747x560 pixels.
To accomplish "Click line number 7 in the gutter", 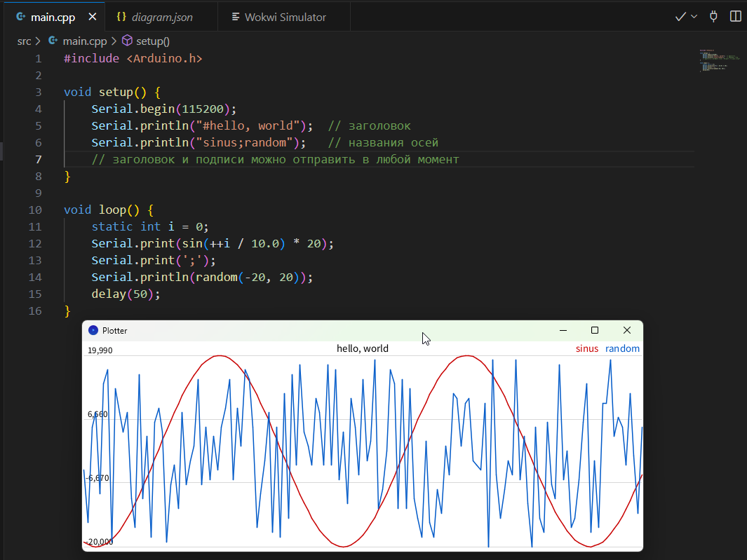I will pyautogui.click(x=38, y=160).
